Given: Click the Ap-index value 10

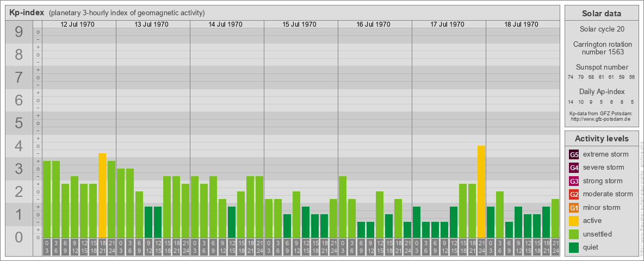Looking at the screenshot, I should tap(581, 102).
